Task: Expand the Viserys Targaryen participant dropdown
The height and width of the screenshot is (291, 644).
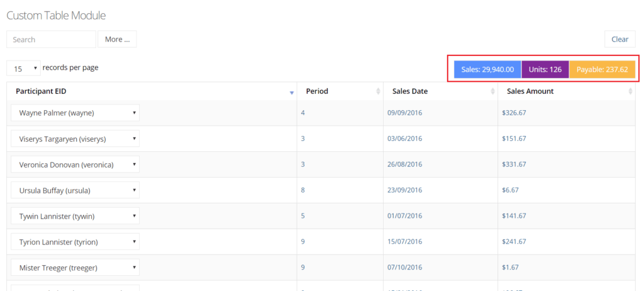Action: (75, 139)
